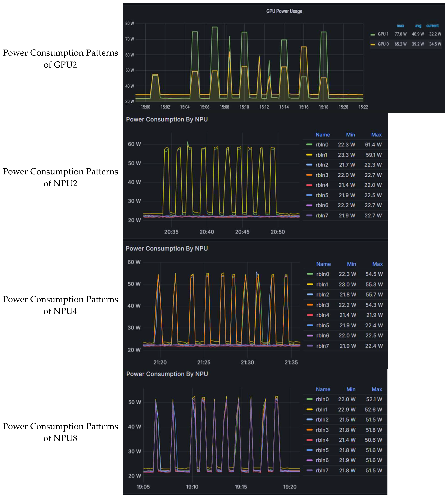Toggle rbln2 series in NPU4 legend
This screenshot has height=500, width=448.
322,294
